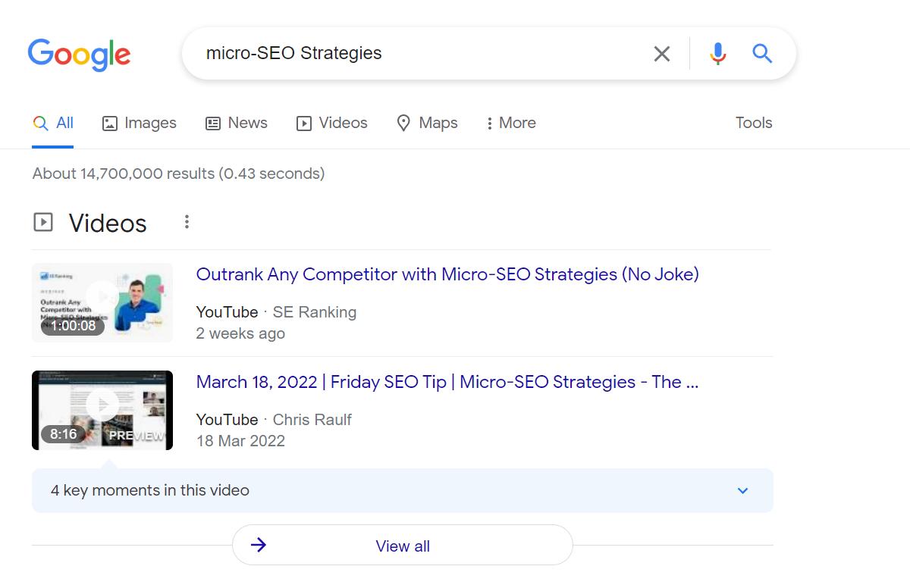Image resolution: width=910 pixels, height=588 pixels.
Task: Open the Tools options
Action: point(753,123)
